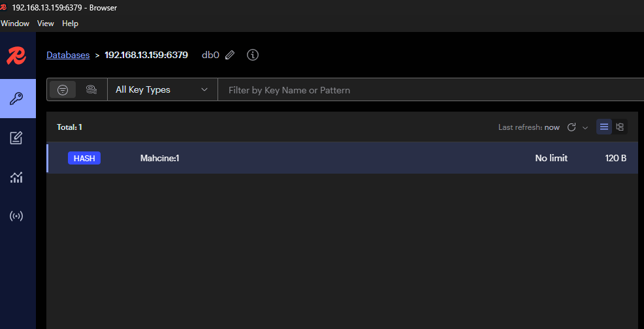Click the Redis Insight logo icon
644x329 pixels.
click(x=16, y=56)
